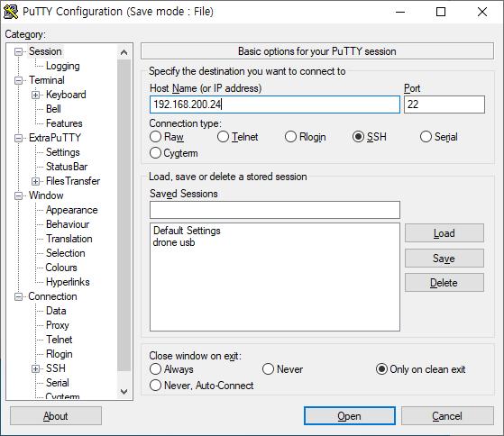Open the Connection category
Screen dimensions: 504x436
click(52, 296)
